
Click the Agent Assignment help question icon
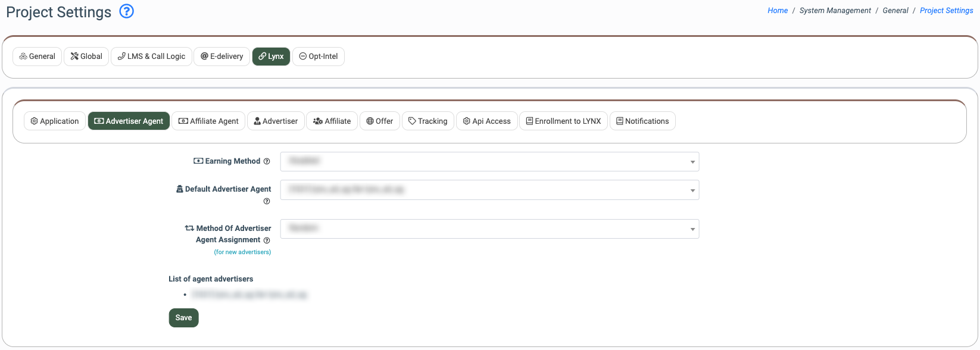click(x=267, y=240)
